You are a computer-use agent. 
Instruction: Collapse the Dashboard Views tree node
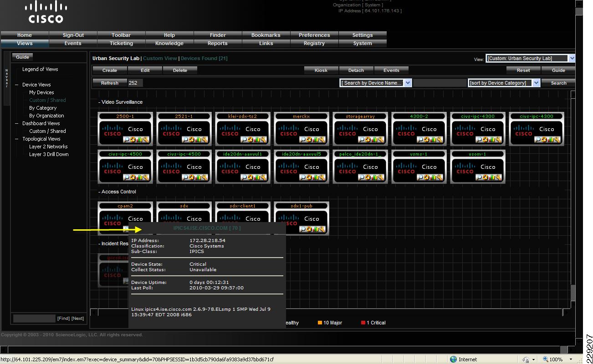pos(17,123)
